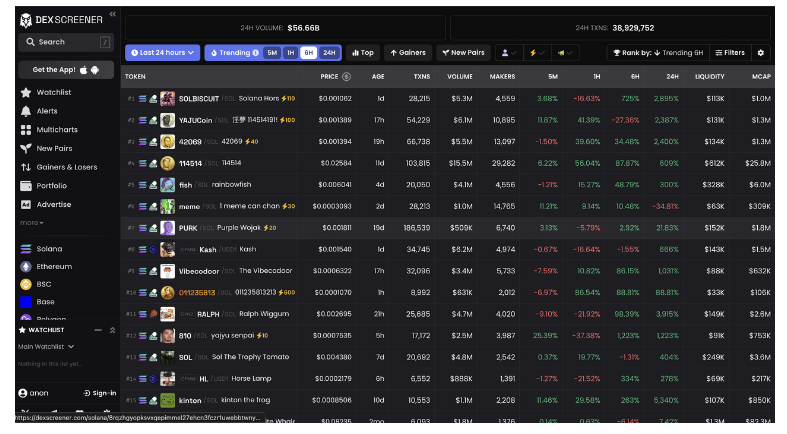Toggle the ads megaphone filter
This screenshot has width=787, height=434.
(x=565, y=53)
